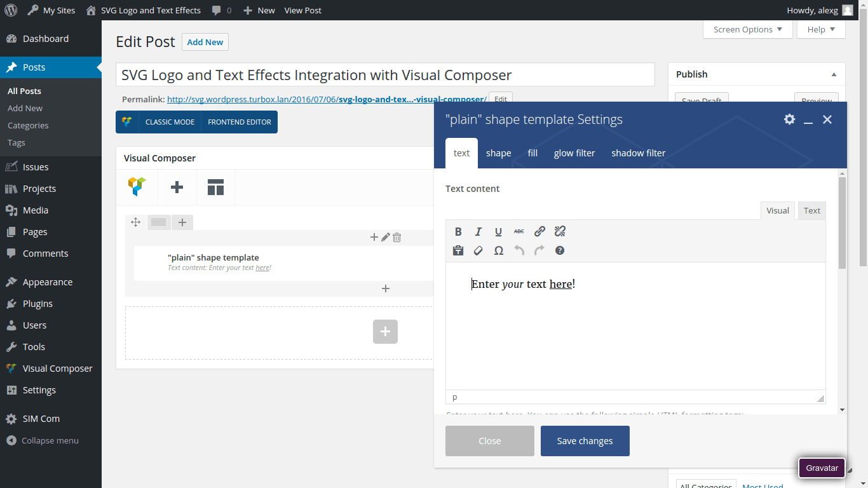Collapse the admin sidebar menu
868x488 pixels.
coord(42,440)
